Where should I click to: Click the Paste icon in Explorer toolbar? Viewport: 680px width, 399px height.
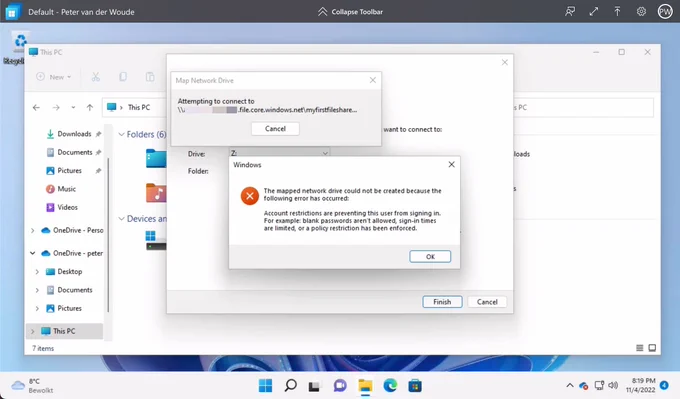(150, 77)
